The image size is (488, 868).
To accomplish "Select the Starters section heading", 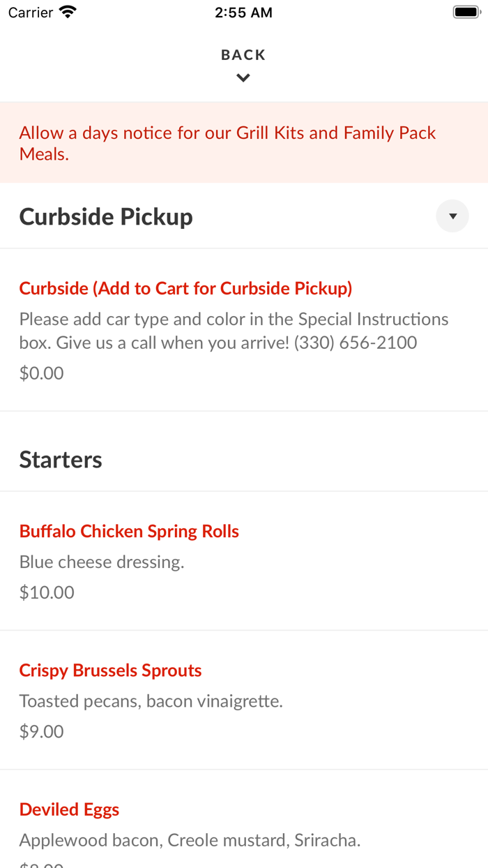I will click(x=61, y=460).
